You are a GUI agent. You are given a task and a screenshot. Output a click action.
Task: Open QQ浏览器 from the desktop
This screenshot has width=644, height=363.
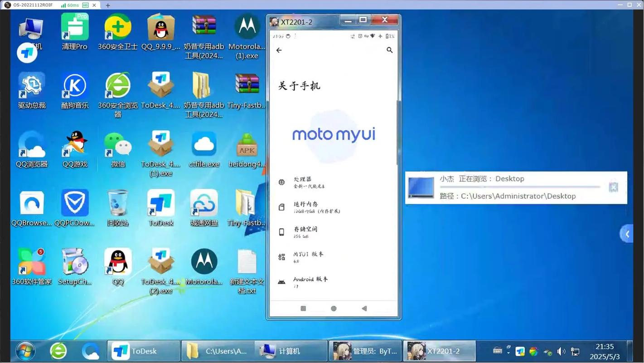tap(31, 145)
